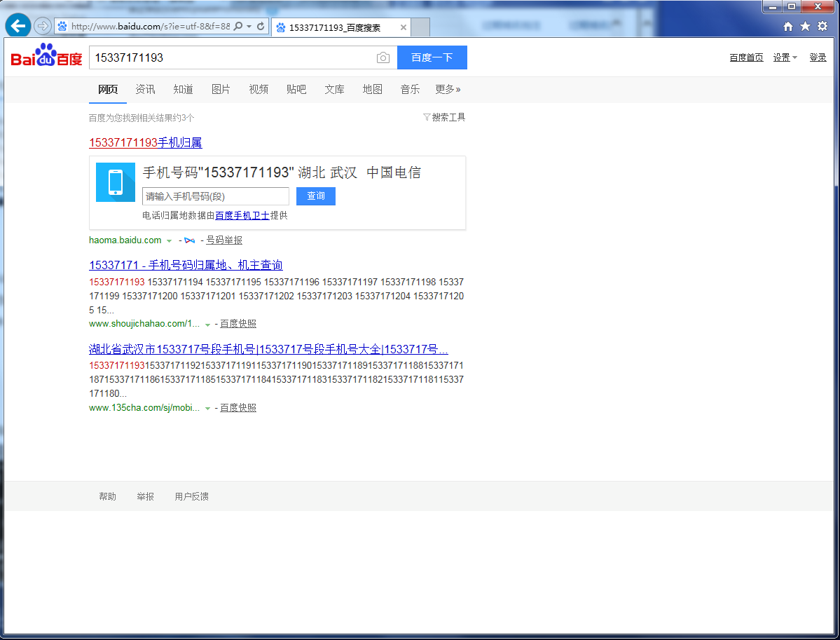The image size is (840, 640).
Task: Click the www.135cha.com/sj/mobi... green URL
Action: point(144,408)
